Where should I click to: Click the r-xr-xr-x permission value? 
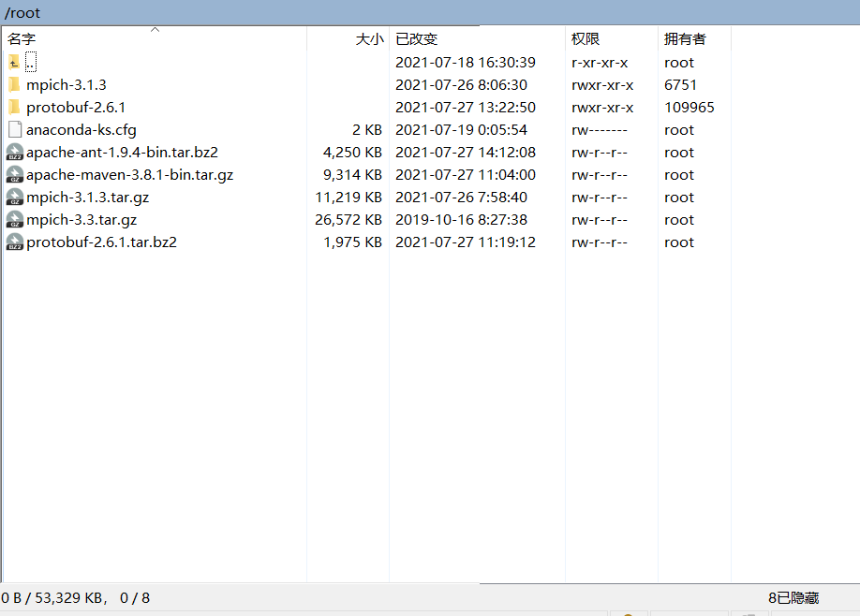click(600, 63)
